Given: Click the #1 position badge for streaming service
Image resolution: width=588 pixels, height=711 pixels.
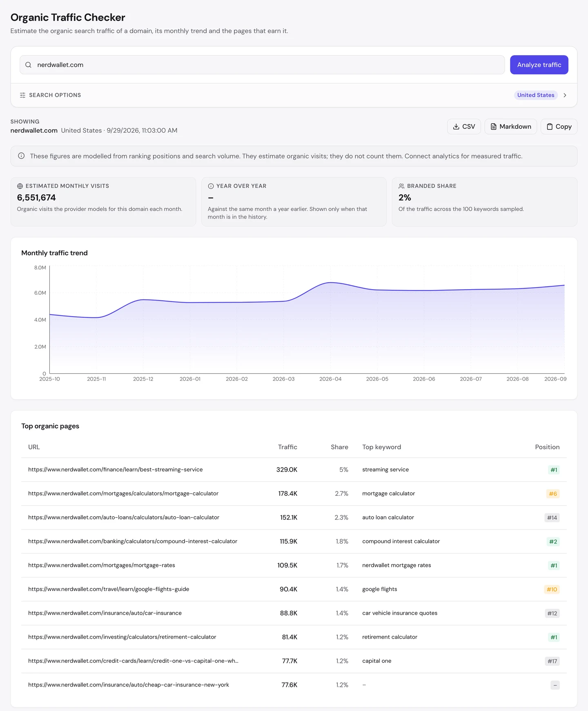Looking at the screenshot, I should click(x=554, y=470).
